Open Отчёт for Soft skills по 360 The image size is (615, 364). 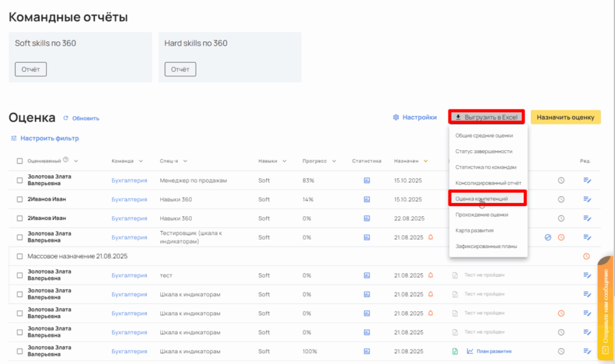coord(31,70)
